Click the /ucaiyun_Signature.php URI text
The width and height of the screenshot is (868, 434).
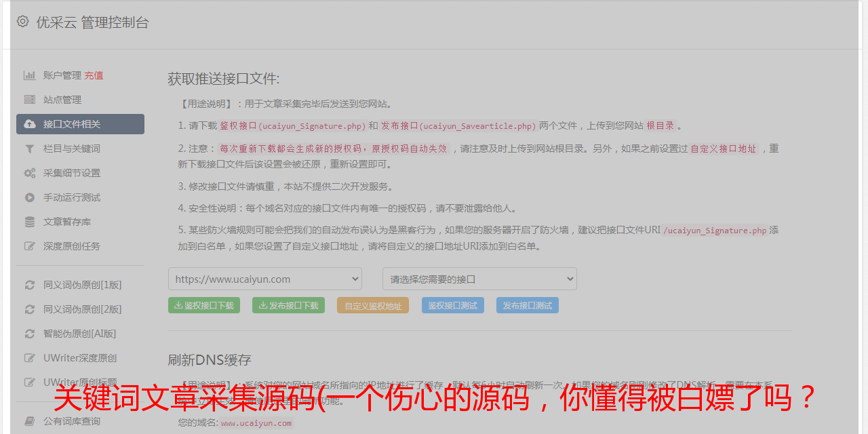click(x=714, y=231)
